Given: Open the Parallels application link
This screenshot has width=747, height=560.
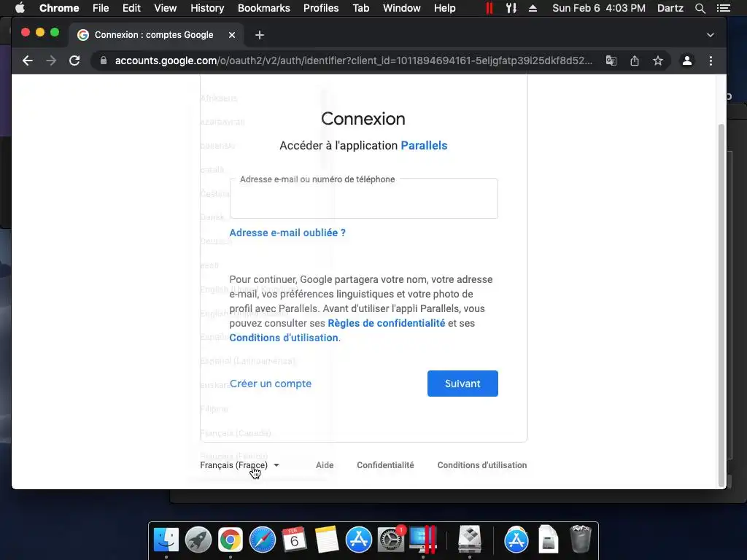Looking at the screenshot, I should click(x=424, y=145).
